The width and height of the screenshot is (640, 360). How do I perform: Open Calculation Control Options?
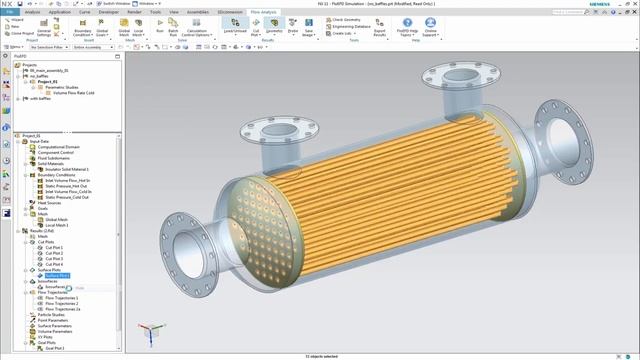pyautogui.click(x=197, y=28)
